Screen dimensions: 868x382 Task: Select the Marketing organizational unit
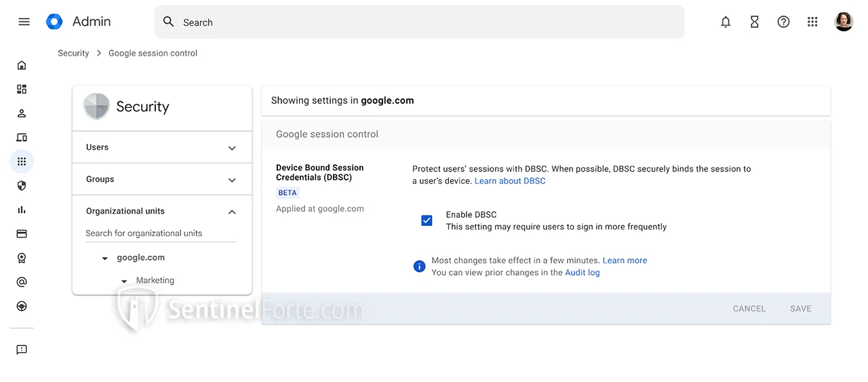[155, 280]
